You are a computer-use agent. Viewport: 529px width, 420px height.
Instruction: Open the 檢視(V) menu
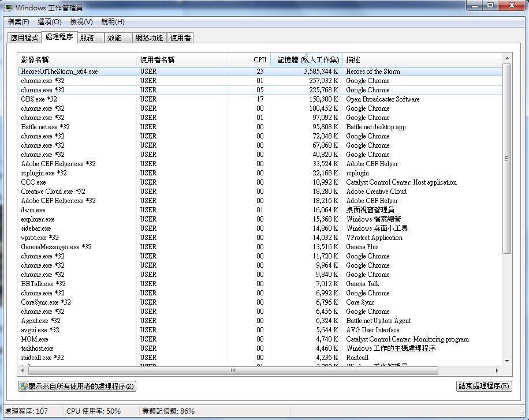tap(81, 22)
